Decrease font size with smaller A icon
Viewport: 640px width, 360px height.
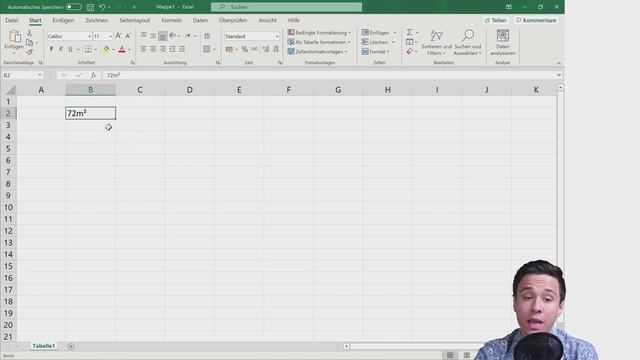[128, 36]
